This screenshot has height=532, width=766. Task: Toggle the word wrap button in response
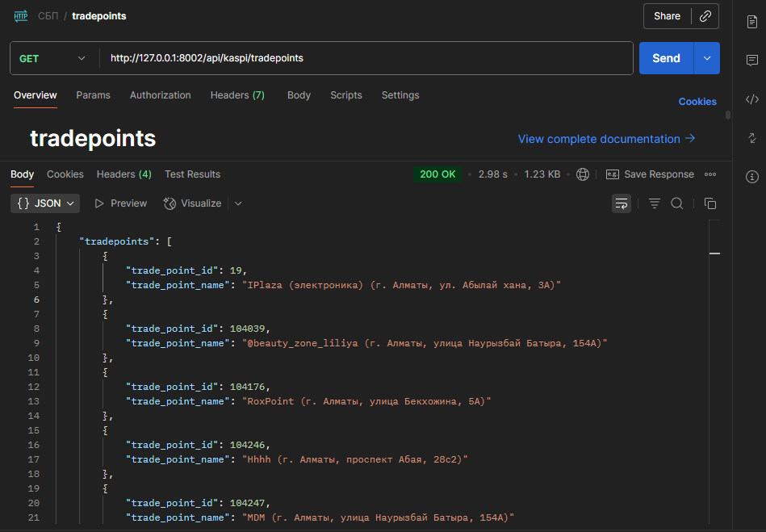pos(622,203)
